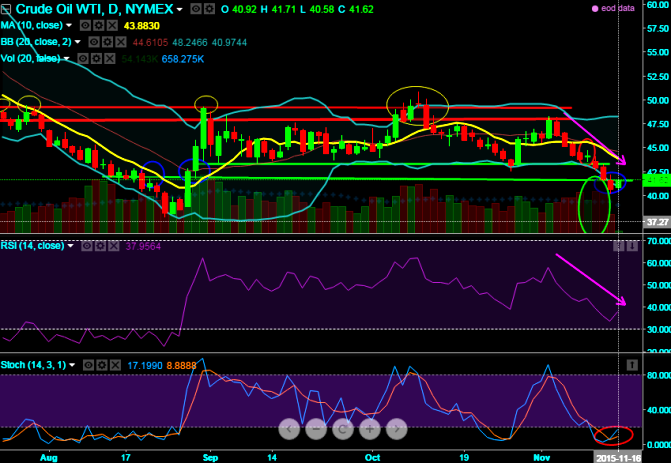671x463 pixels.
Task: Remove the Volume indicator
Action: point(110,59)
